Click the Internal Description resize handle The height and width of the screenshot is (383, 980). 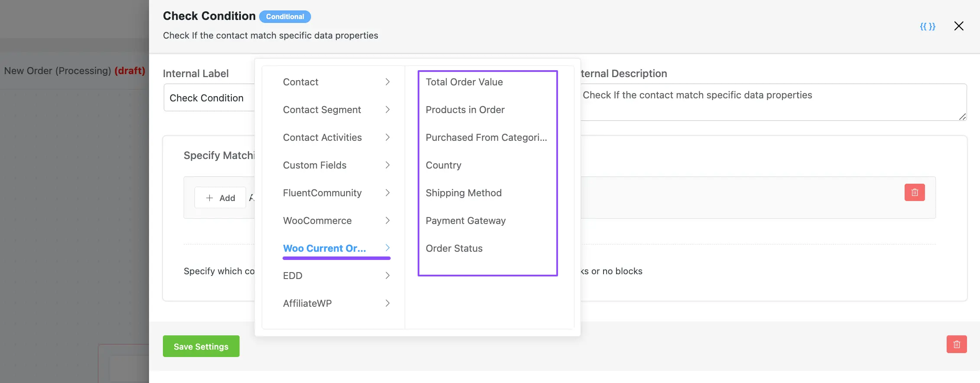(962, 117)
